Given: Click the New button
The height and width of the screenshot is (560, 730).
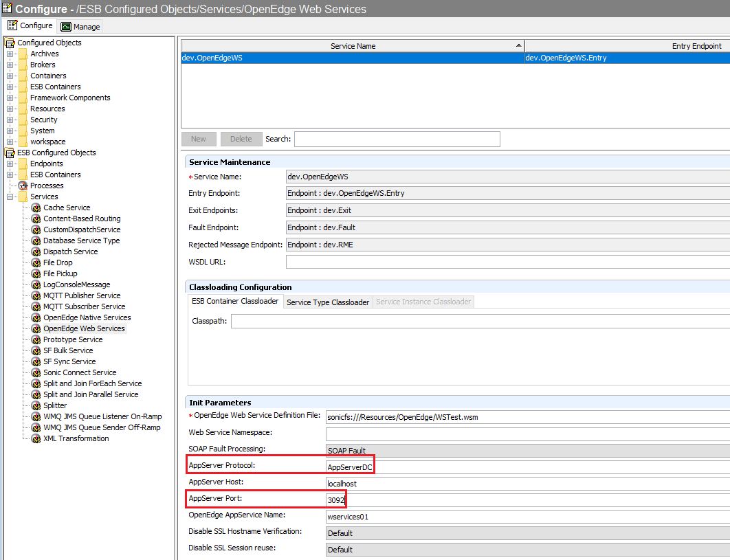Looking at the screenshot, I should [199, 139].
